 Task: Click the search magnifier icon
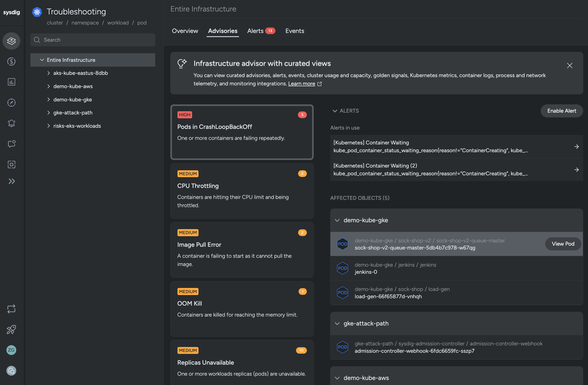37,40
